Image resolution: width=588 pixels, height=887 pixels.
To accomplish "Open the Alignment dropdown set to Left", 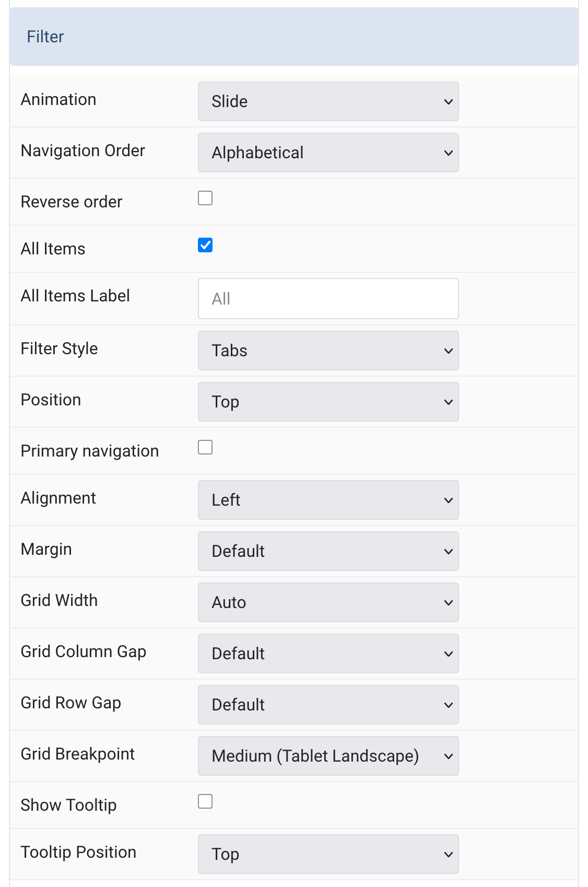I will (328, 500).
